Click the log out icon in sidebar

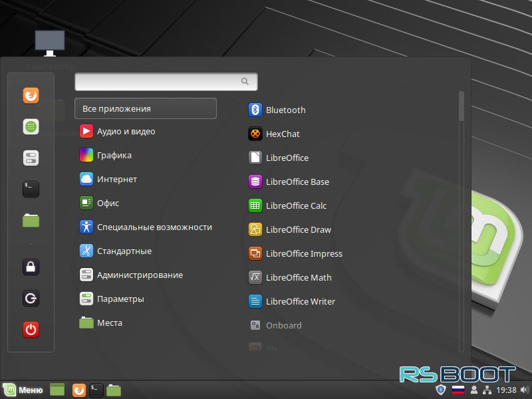point(31,298)
